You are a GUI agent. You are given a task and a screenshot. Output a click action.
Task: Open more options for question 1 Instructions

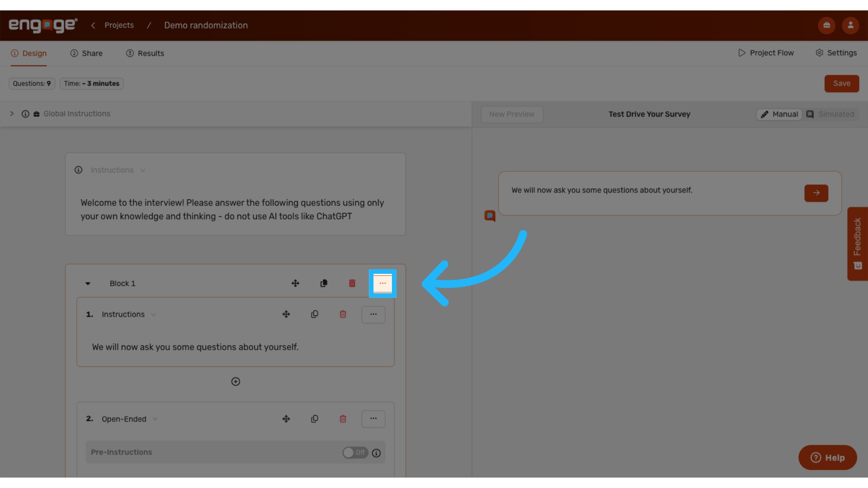373,314
